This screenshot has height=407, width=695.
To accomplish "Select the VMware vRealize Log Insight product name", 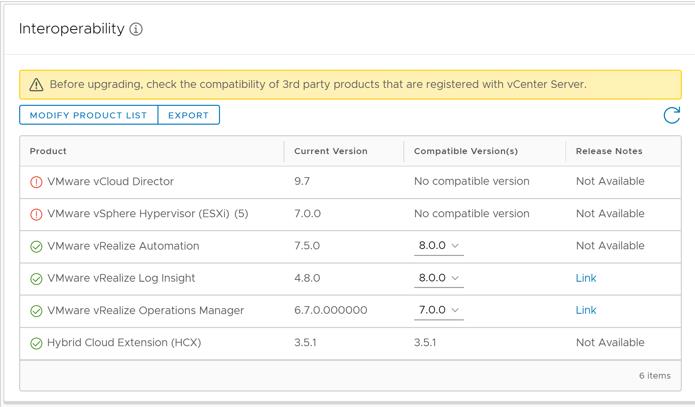I will click(x=121, y=278).
